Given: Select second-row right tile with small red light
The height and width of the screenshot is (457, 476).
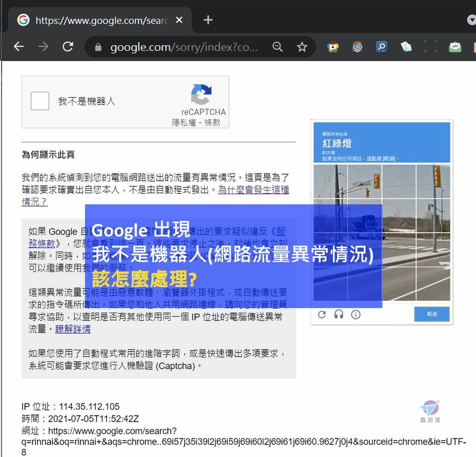Looking at the screenshot, I should (433, 215).
